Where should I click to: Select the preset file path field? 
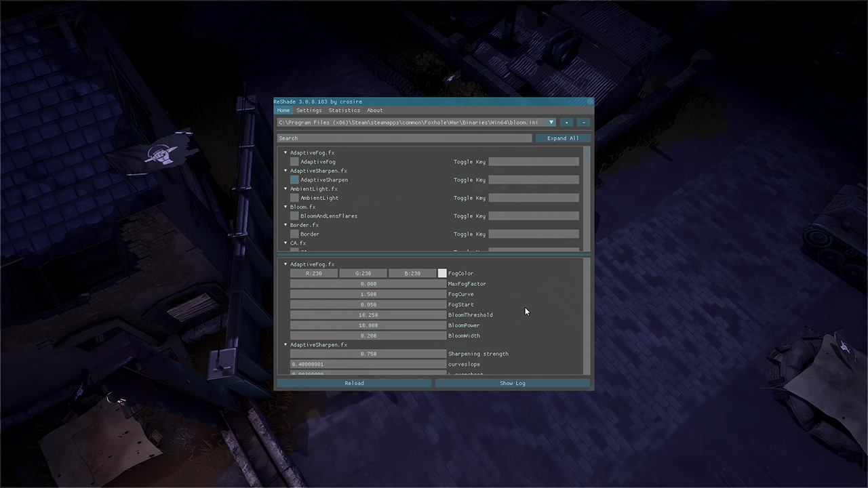coord(411,123)
